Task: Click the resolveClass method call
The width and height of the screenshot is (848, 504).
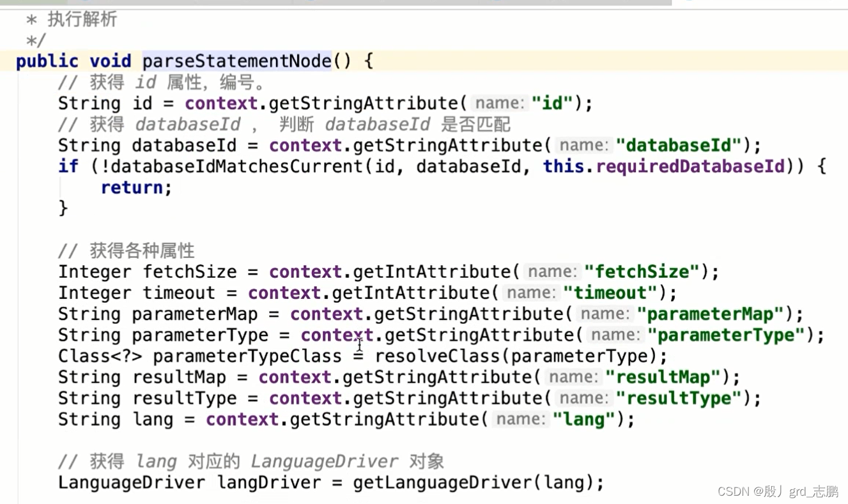Action: point(437,356)
